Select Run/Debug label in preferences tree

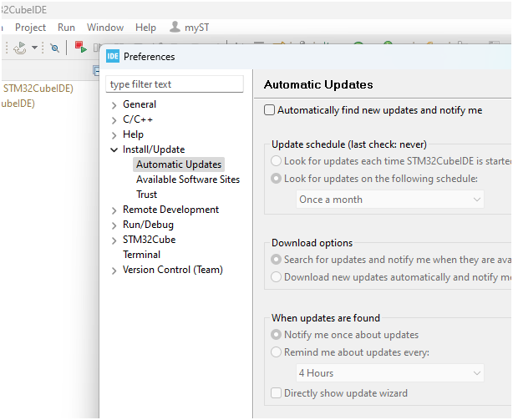(x=148, y=225)
